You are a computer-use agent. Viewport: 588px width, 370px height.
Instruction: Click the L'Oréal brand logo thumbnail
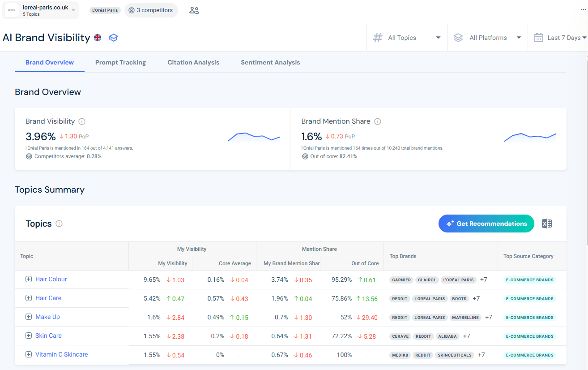(x=12, y=10)
